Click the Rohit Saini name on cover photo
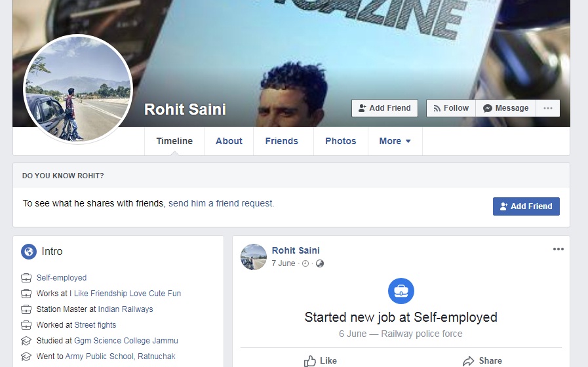The image size is (588, 367). click(x=186, y=109)
